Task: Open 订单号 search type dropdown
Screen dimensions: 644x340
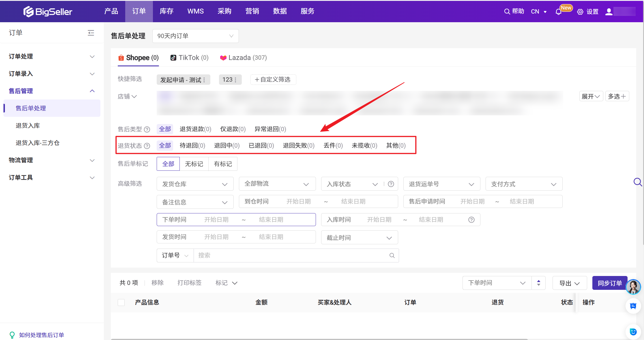Action: click(175, 256)
